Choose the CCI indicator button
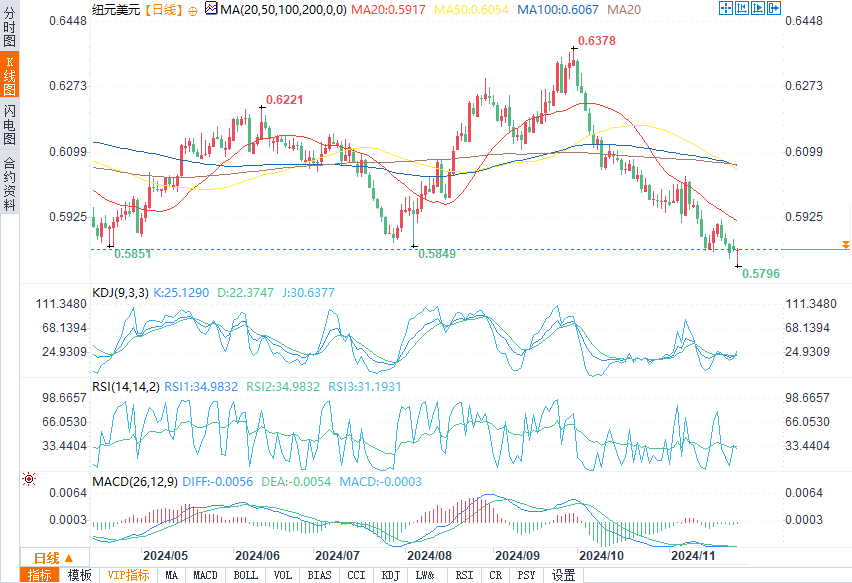Screen dimensions: 852x583 point(356,575)
